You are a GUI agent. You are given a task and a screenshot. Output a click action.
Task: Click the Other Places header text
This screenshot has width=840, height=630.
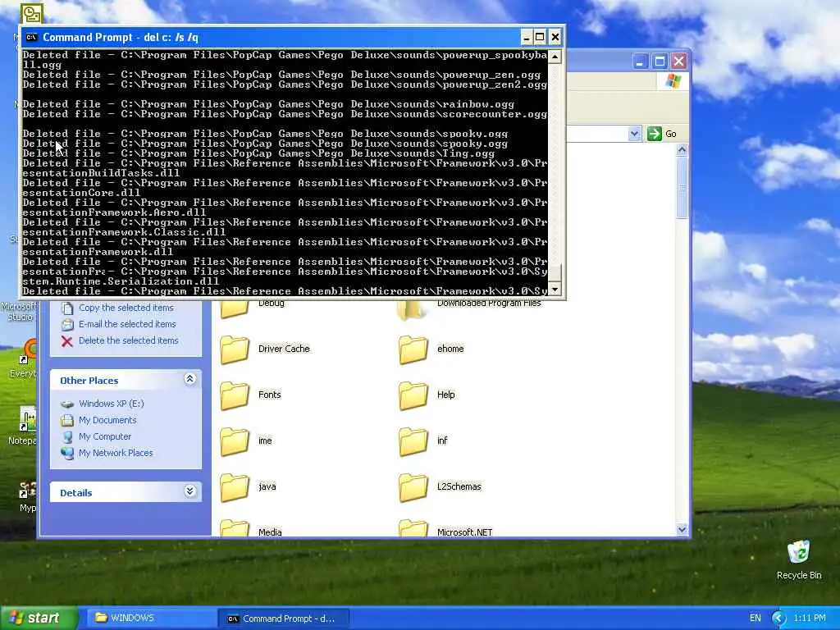tap(89, 381)
